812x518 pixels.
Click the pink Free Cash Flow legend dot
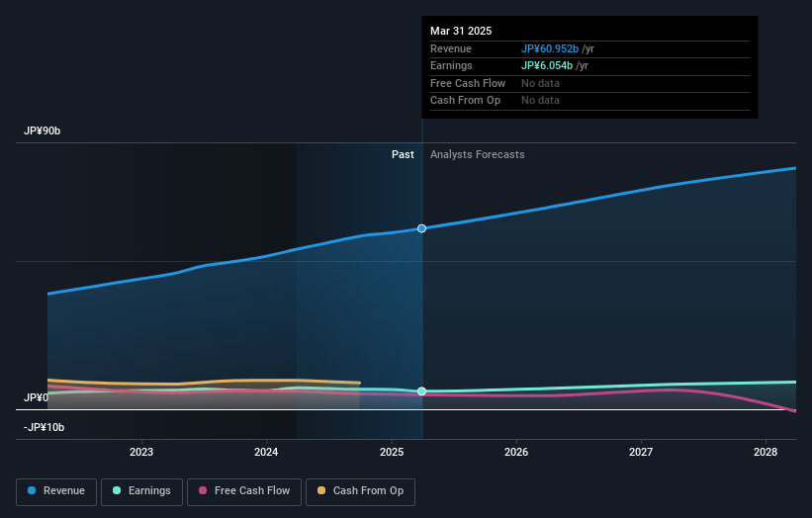[x=203, y=490]
